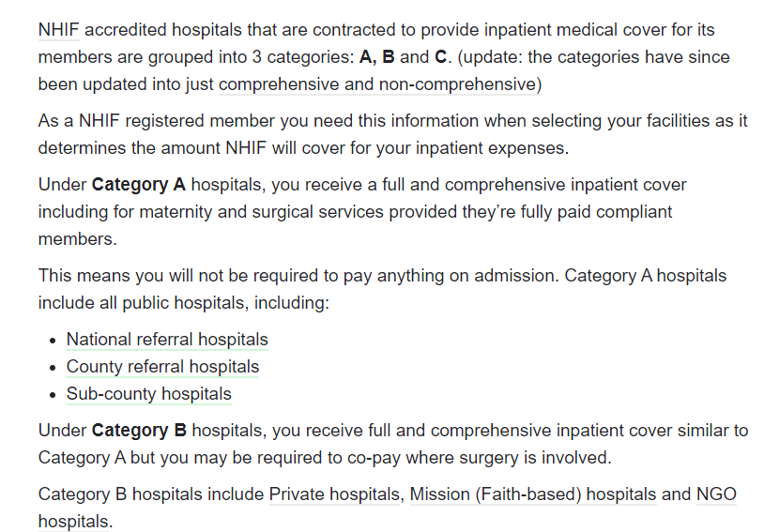Open the National referral hospitals link

(x=167, y=340)
